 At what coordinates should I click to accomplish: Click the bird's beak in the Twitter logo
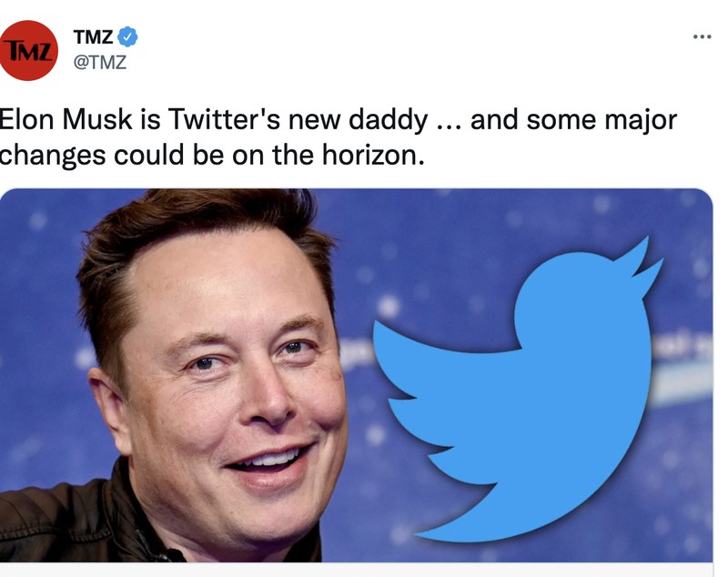(652, 267)
